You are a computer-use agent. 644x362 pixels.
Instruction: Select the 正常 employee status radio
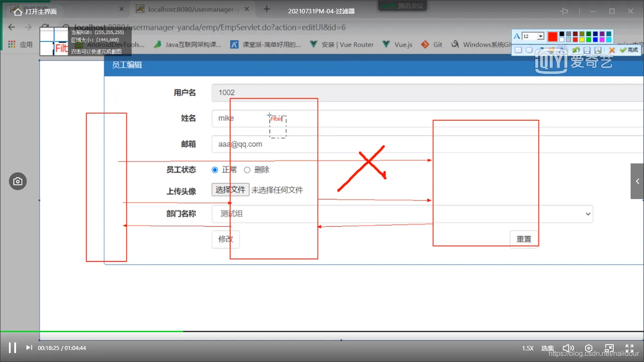point(215,170)
